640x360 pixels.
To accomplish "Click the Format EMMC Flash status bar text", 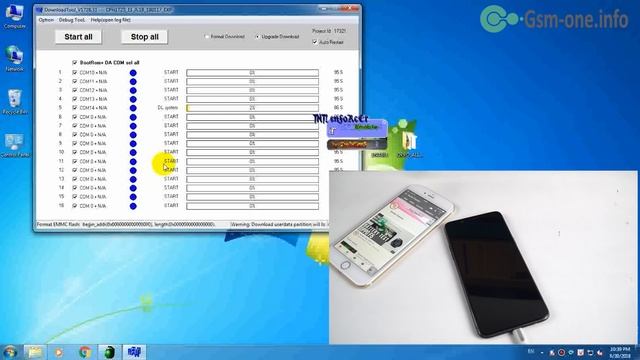I will pos(126,224).
